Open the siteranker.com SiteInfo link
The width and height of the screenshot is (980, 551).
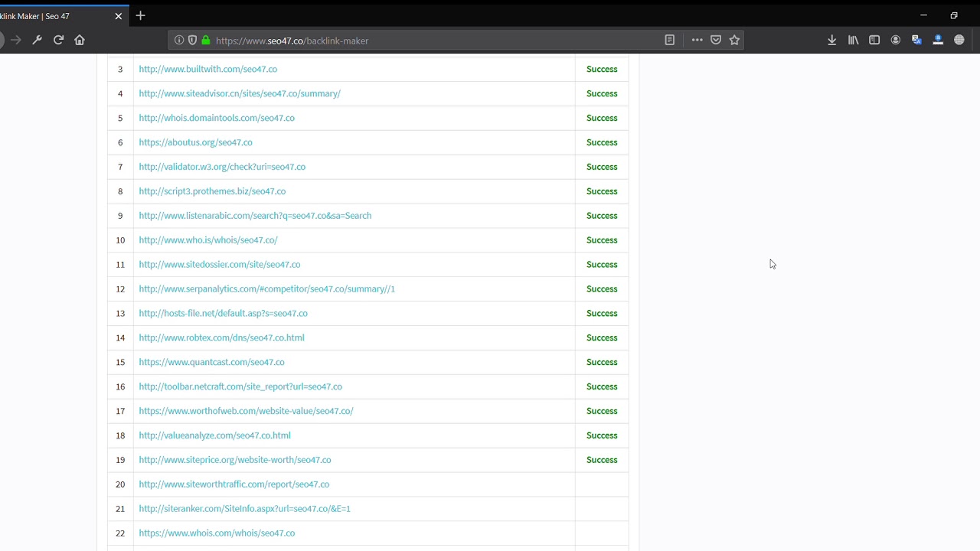245,510
